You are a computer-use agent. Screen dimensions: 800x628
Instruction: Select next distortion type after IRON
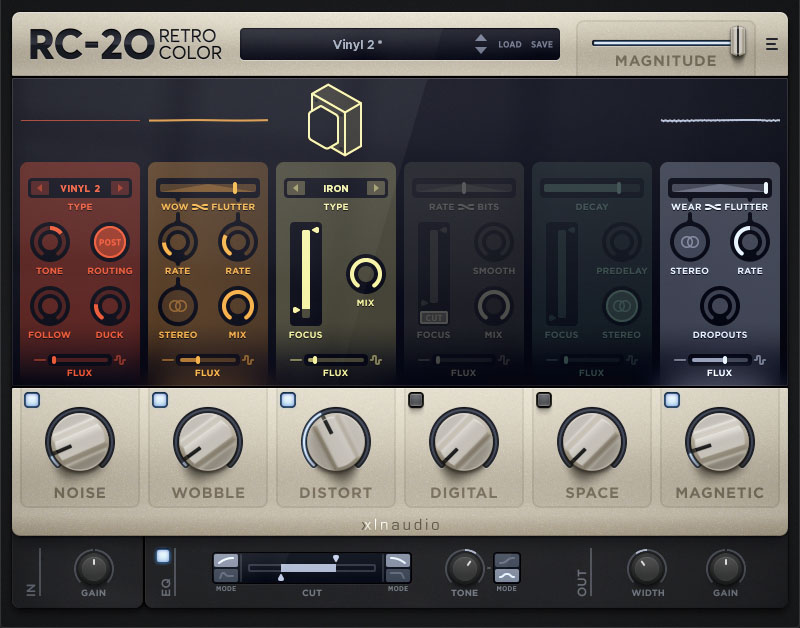click(x=377, y=188)
